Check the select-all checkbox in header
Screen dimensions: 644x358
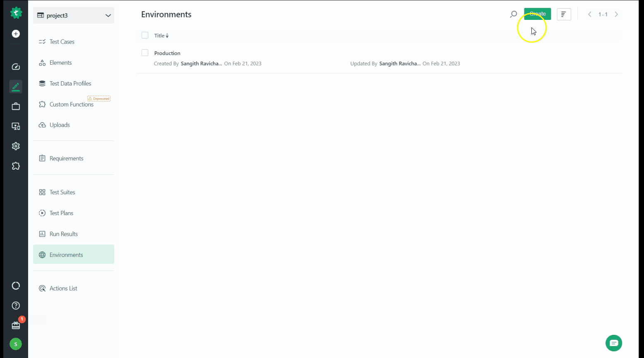145,35
